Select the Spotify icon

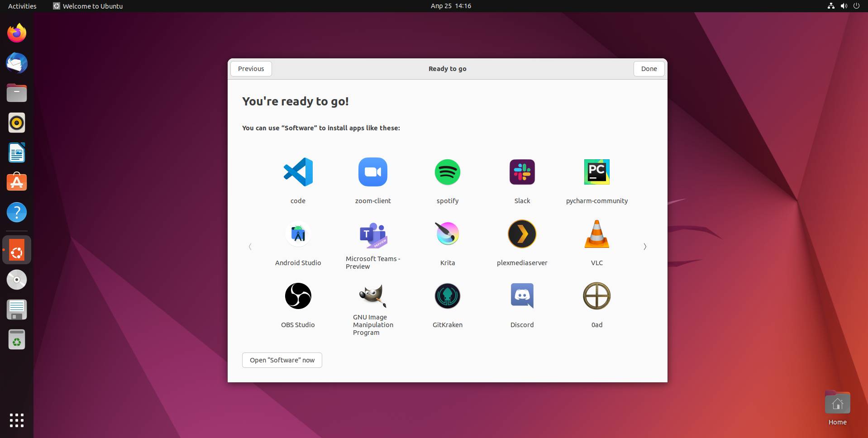[x=447, y=172]
